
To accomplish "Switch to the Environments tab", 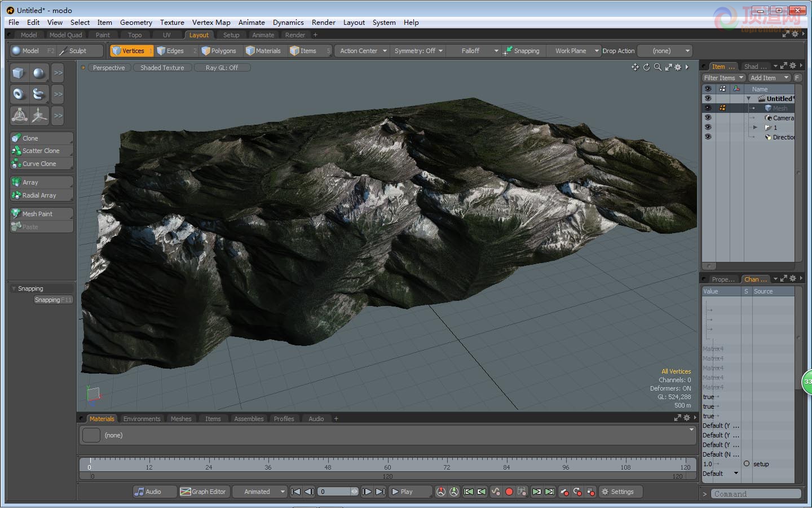I will [142, 419].
